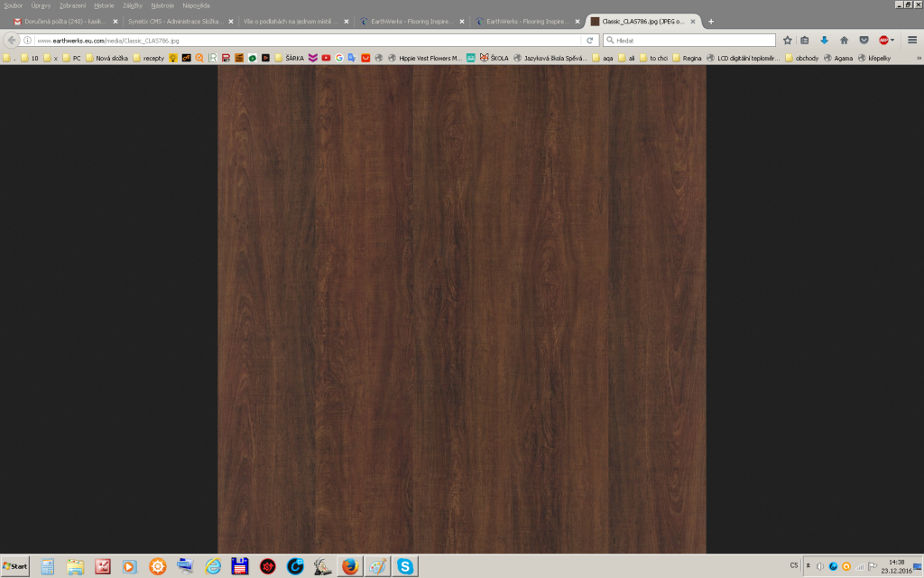Bookmark this page with the star icon
The height and width of the screenshot is (578, 924).
[x=788, y=41]
